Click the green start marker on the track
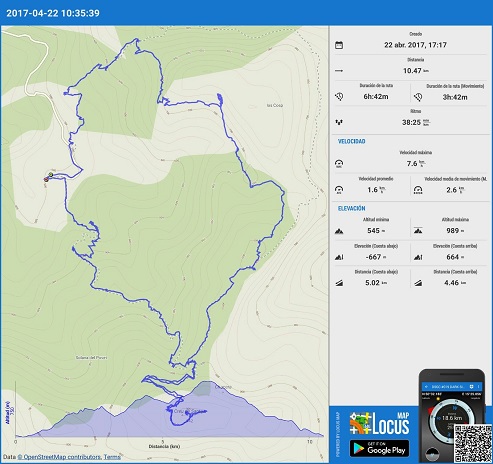The height and width of the screenshot is (464, 493). click(x=51, y=174)
